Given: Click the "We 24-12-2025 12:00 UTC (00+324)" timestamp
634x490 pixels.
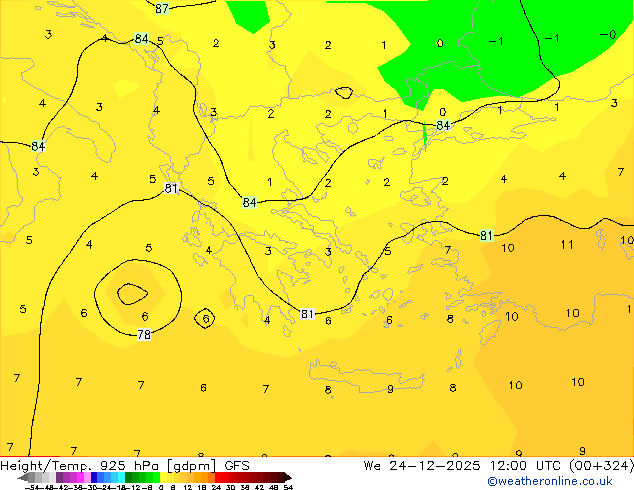Looking at the screenshot, I should point(499,465).
